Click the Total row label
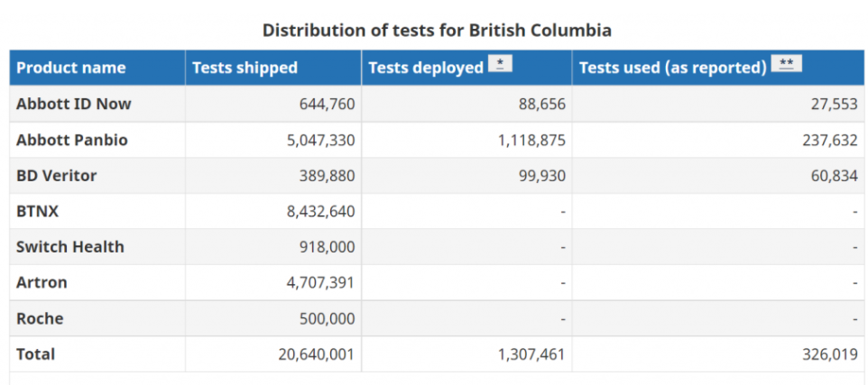Image resolution: width=868 pixels, height=385 pixels. click(x=35, y=354)
